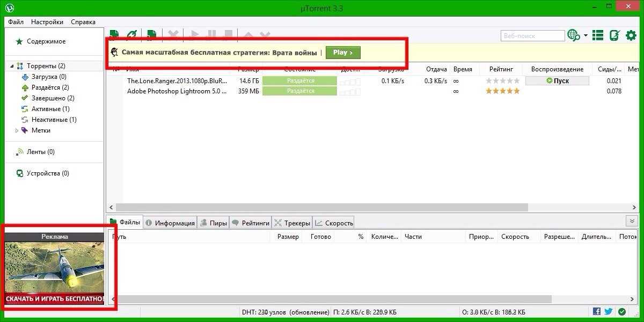Select Метки in the sidebar
Screen dimensions: 644x322
(x=41, y=130)
